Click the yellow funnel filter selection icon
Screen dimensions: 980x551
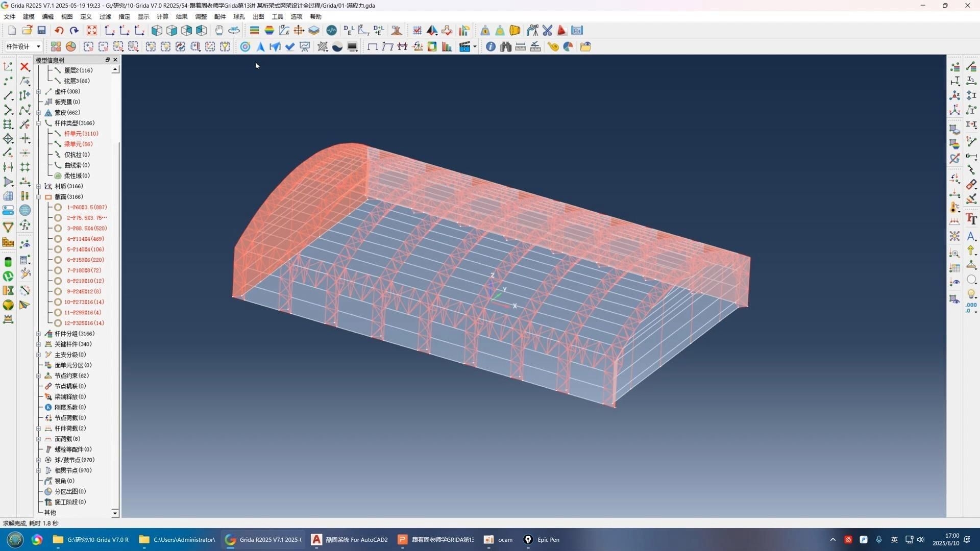coord(225,47)
